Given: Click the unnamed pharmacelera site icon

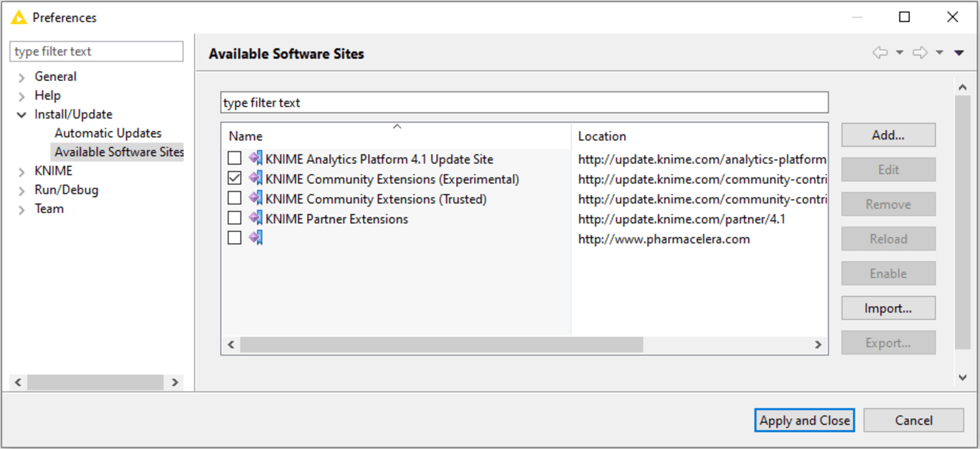Looking at the screenshot, I should pos(256,238).
